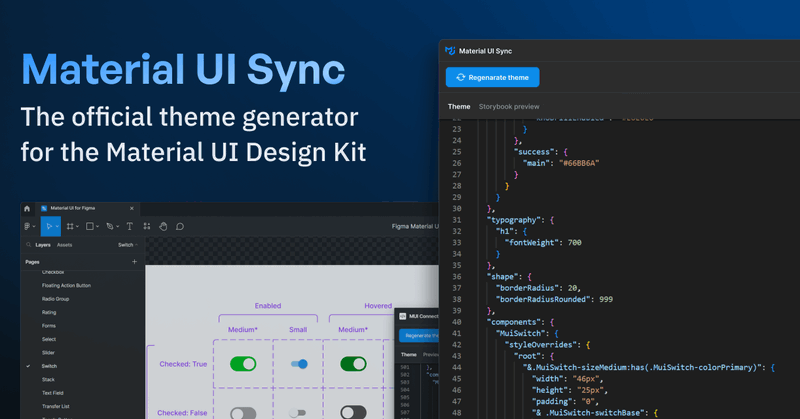The width and height of the screenshot is (800, 419).
Task: Toggle the hovered medium unchecked switch
Action: click(x=353, y=412)
